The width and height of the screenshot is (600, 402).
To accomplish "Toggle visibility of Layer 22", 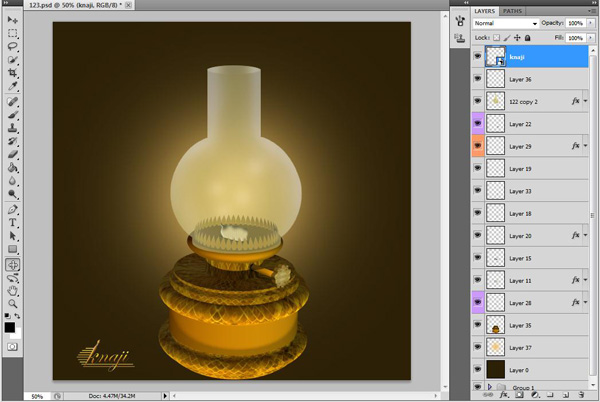I will click(476, 123).
